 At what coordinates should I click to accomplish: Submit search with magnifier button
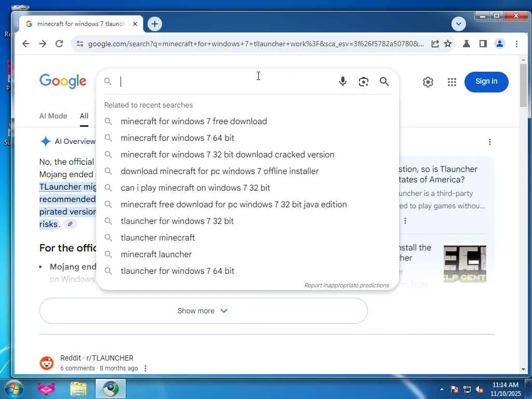click(x=384, y=82)
